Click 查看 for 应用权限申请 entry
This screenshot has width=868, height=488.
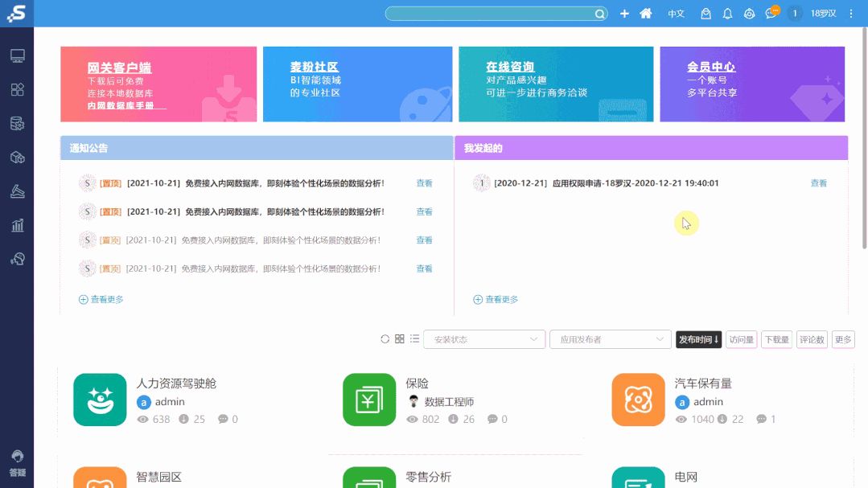click(x=818, y=183)
